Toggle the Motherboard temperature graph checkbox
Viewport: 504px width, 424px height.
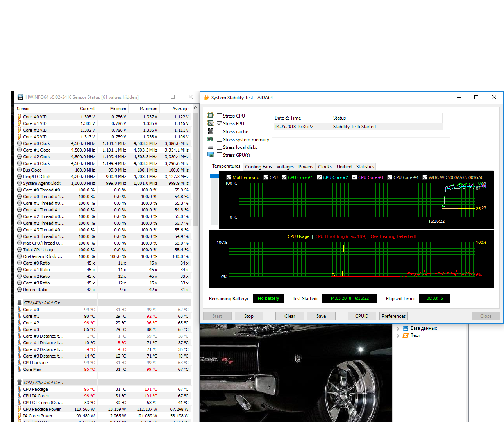[229, 177]
